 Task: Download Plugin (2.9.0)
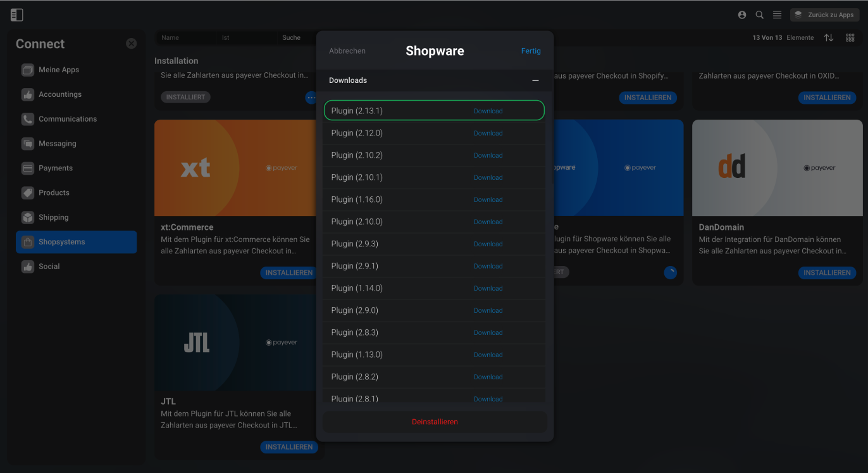[x=488, y=310]
